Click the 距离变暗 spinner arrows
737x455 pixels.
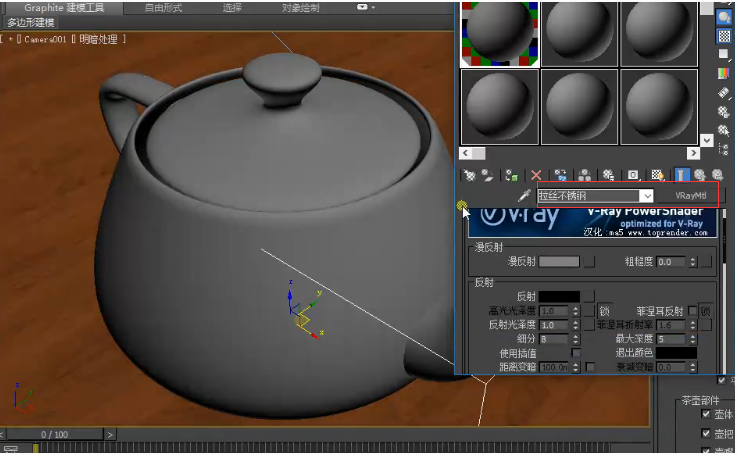pos(576,367)
